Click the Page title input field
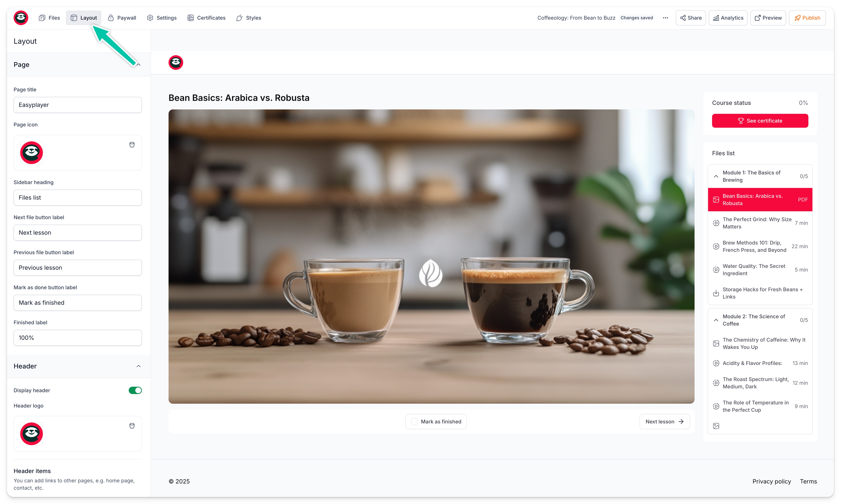Viewport: 841px width, 504px height. [78, 105]
